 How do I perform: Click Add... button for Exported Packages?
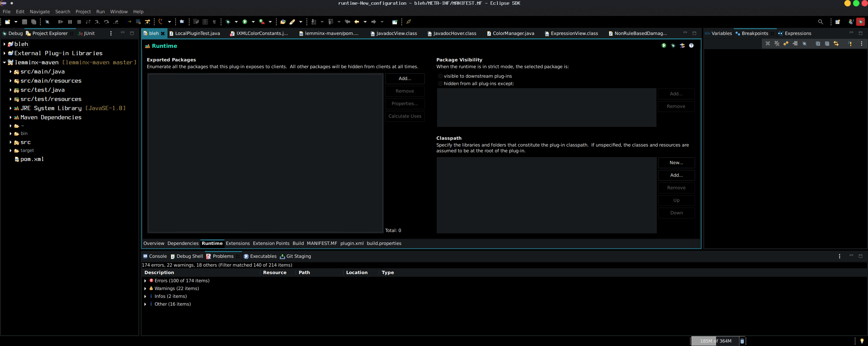tap(405, 78)
